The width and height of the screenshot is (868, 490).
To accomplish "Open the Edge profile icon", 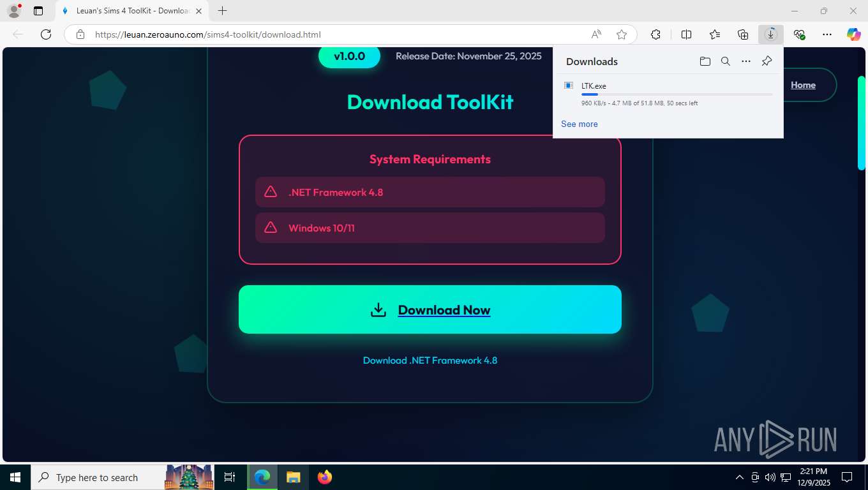I will pos(14,11).
